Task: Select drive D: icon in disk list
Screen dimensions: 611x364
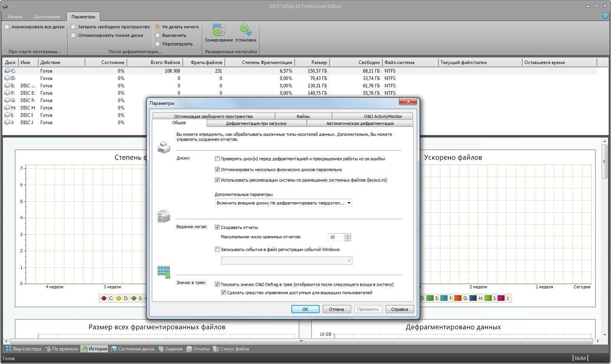Action: point(7,78)
